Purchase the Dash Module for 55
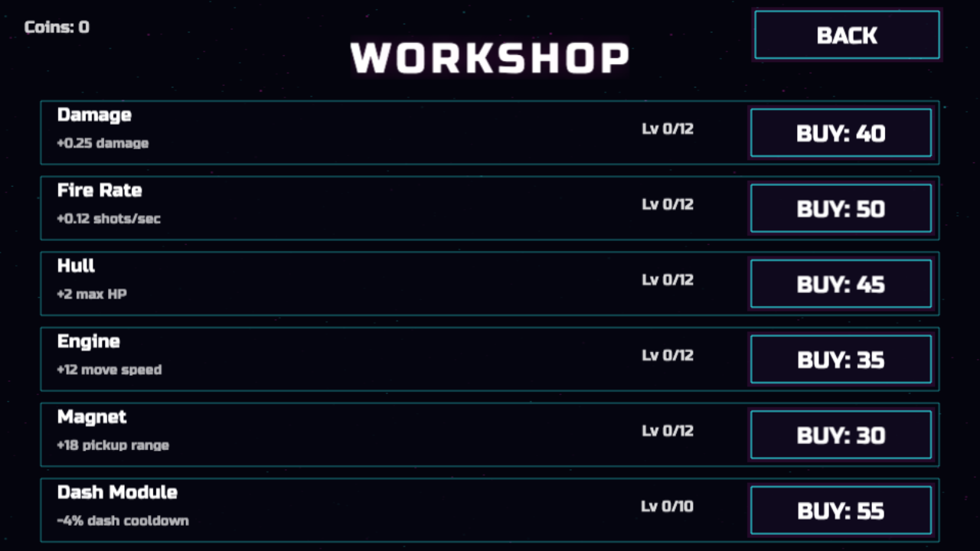The height and width of the screenshot is (551, 980). pos(841,510)
